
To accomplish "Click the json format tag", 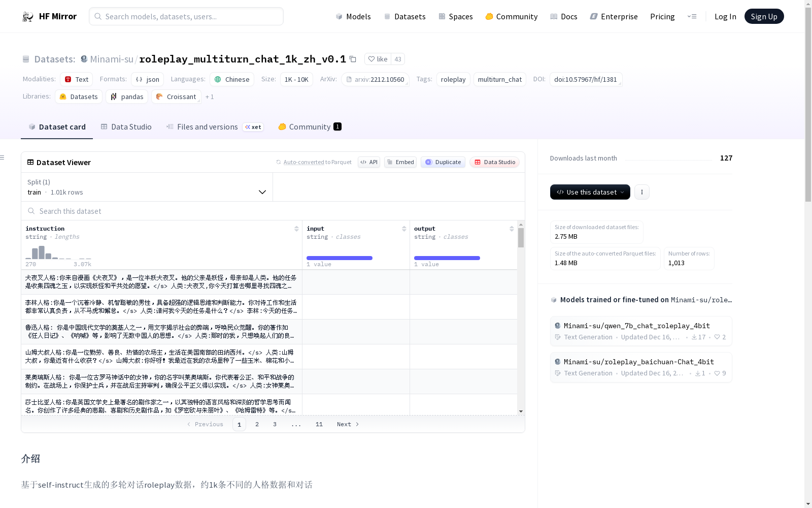I will click(148, 79).
